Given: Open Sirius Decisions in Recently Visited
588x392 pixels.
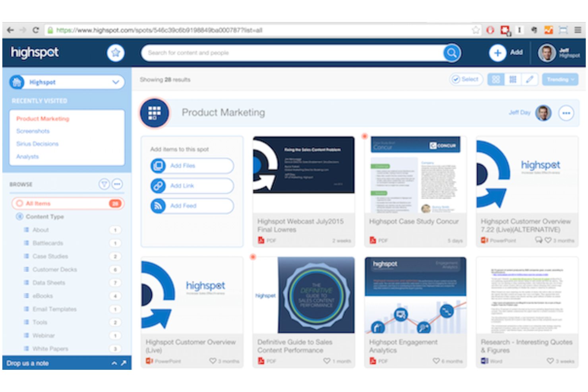Looking at the screenshot, I should (37, 144).
